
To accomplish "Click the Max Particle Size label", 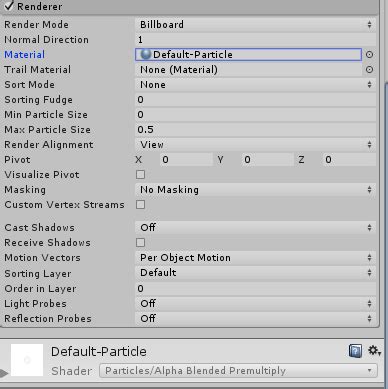I will (x=47, y=130).
